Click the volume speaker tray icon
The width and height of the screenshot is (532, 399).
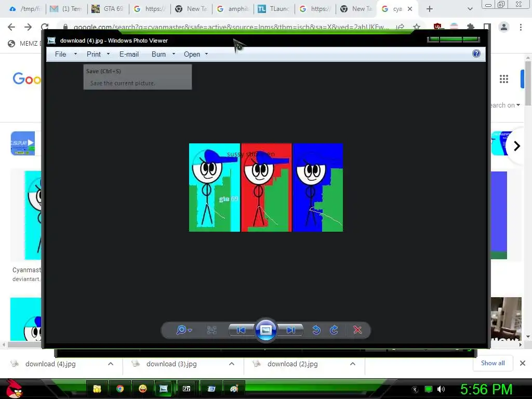click(441, 389)
